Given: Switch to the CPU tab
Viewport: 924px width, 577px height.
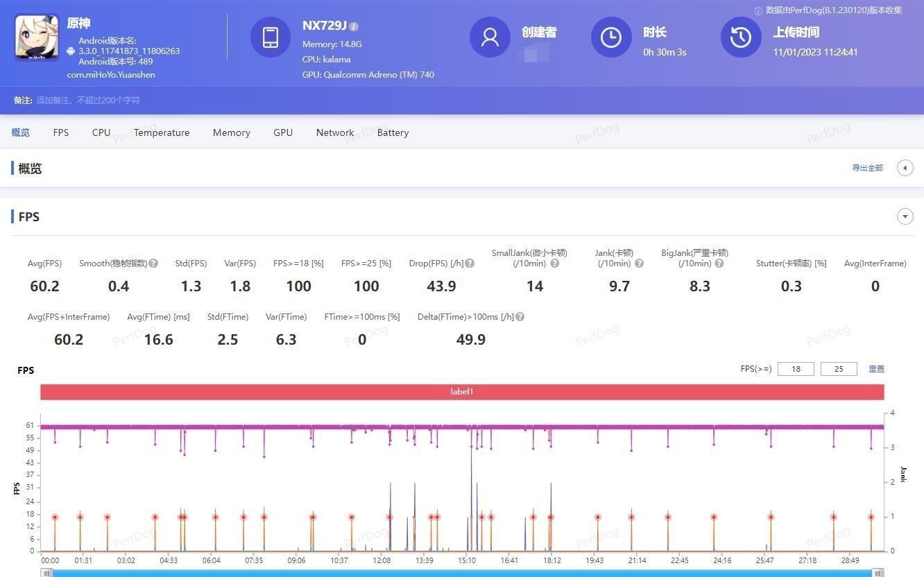Looking at the screenshot, I should point(101,132).
